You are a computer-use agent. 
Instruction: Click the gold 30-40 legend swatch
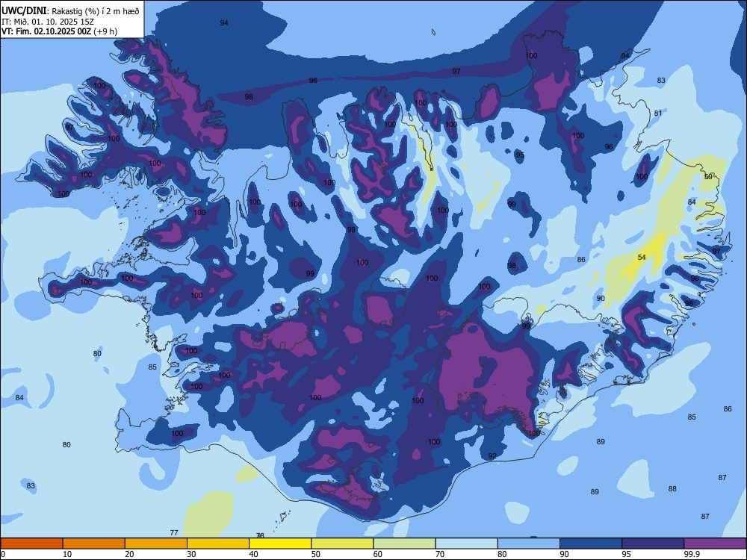pos(218,544)
